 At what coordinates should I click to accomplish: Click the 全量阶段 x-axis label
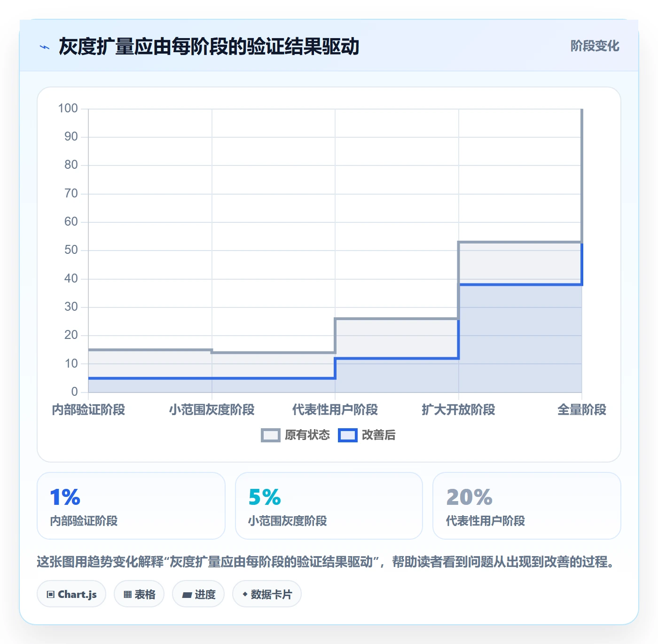[582, 410]
